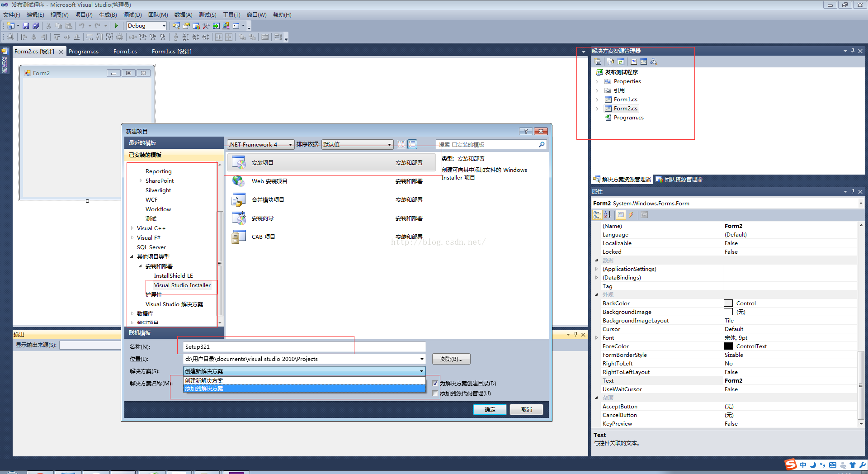The height and width of the screenshot is (474, 868).
Task: Select InstallShield LE in template tree
Action: pos(173,276)
